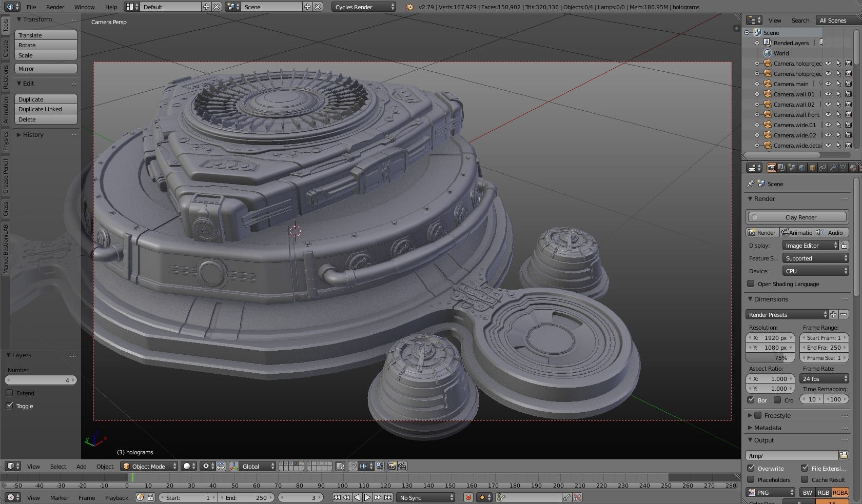Open the 24 fps frame rate dropdown
The width and height of the screenshot is (862, 504).
824,379
